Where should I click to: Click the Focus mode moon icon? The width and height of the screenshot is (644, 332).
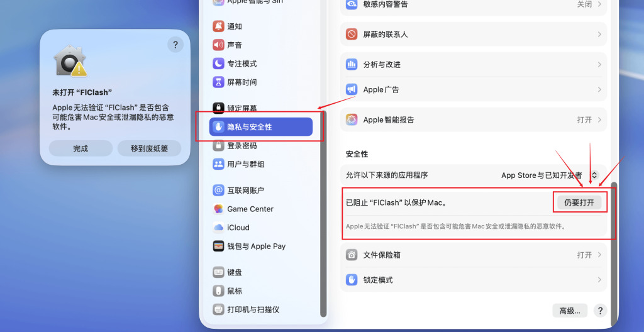[218, 64]
